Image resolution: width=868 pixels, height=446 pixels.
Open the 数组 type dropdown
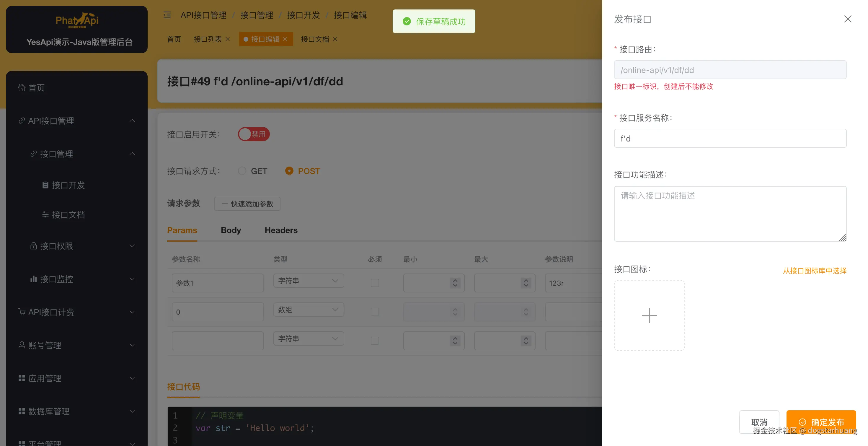(308, 310)
